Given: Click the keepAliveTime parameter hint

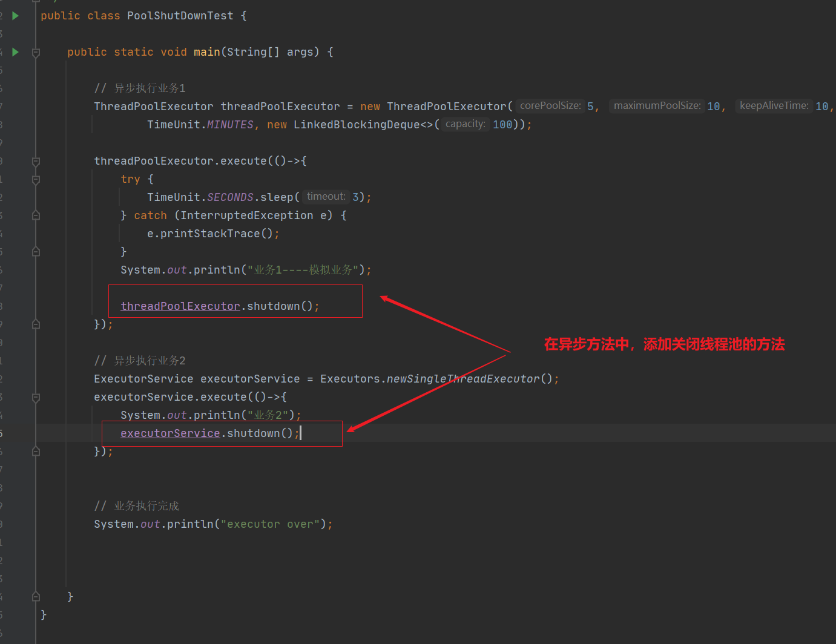Looking at the screenshot, I should [774, 106].
